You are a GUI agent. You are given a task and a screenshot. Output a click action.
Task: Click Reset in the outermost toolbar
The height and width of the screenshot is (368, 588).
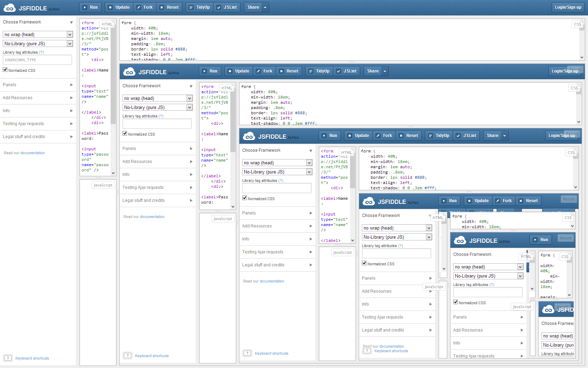[x=169, y=7]
